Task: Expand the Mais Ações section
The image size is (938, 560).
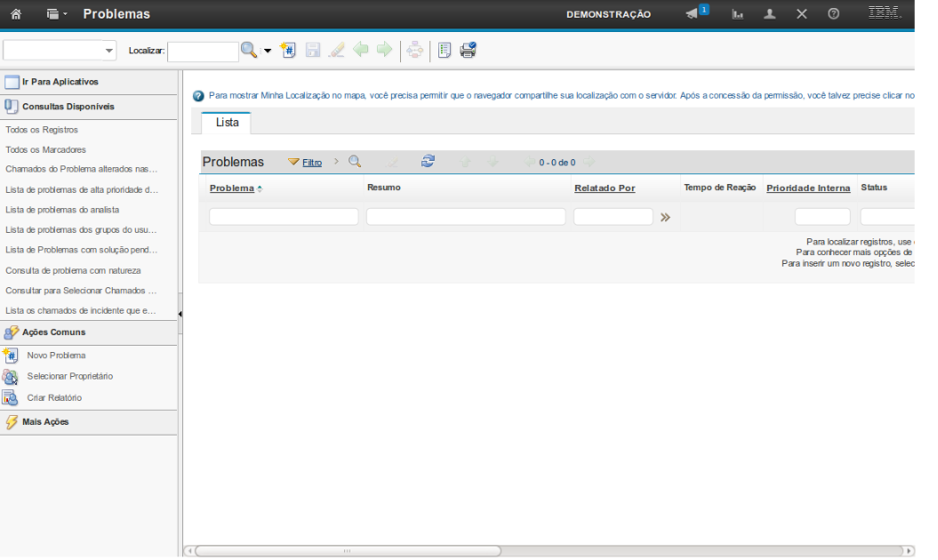Action: coord(44,422)
